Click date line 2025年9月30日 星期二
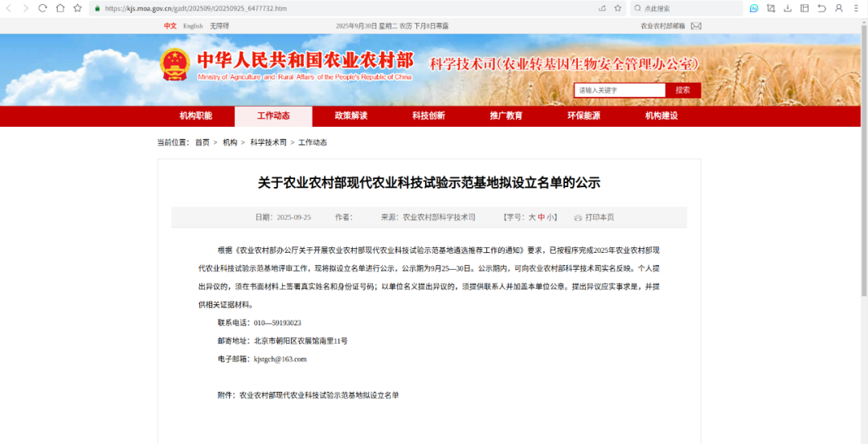Screen dimensions: 868x444 pos(366,26)
